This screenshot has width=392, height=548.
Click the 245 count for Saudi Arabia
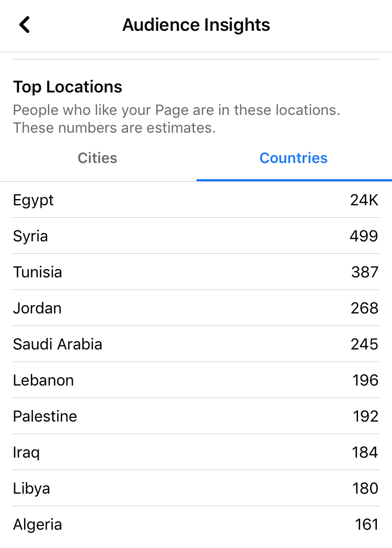pos(364,344)
